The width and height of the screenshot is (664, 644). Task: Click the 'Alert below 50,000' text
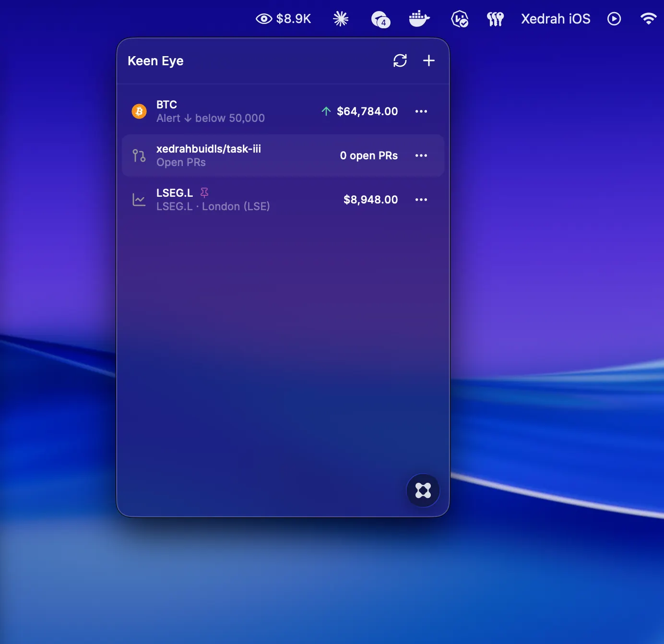click(211, 118)
